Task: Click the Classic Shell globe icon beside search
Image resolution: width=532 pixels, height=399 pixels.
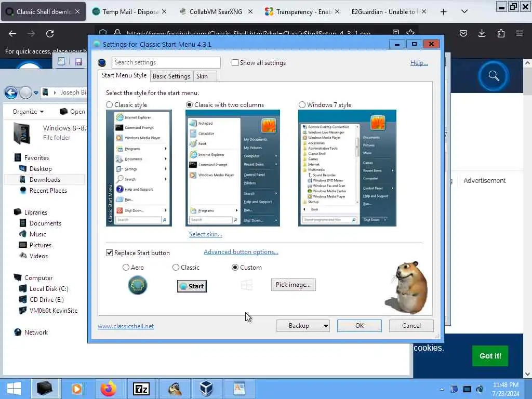Action: coord(102,62)
